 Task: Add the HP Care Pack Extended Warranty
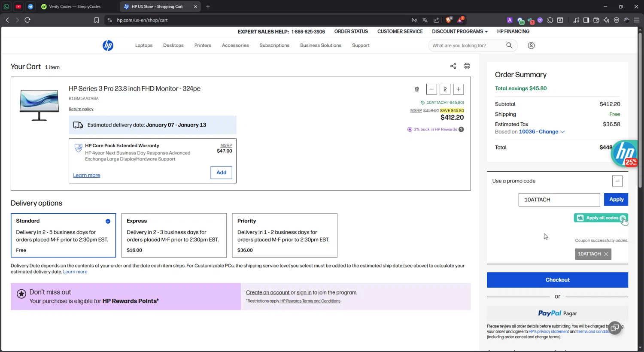tap(222, 173)
